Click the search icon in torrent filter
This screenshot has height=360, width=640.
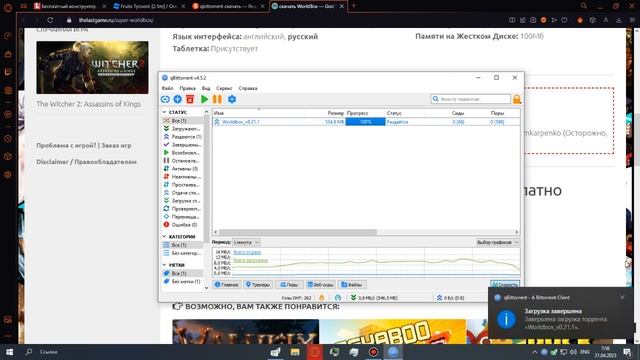click(x=436, y=99)
